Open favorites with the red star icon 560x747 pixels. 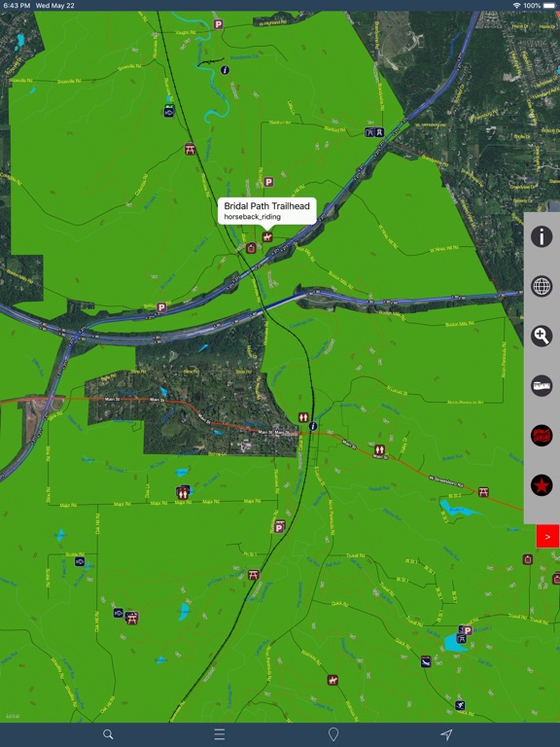tap(542, 485)
